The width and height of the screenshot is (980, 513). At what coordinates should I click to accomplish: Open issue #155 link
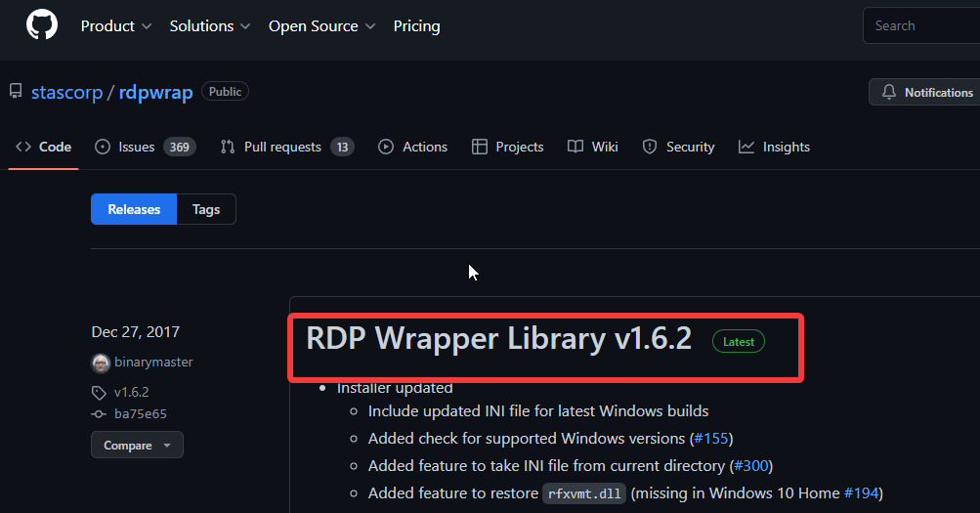[x=711, y=439]
